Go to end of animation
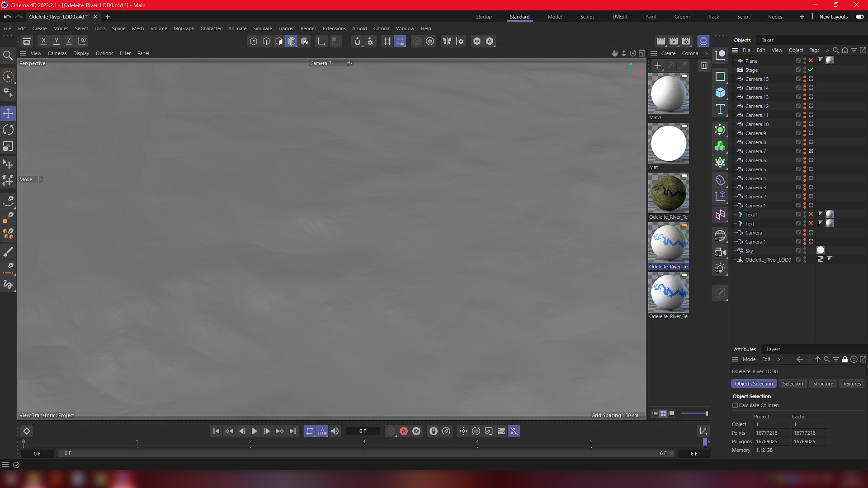The height and width of the screenshot is (488, 868). [292, 431]
